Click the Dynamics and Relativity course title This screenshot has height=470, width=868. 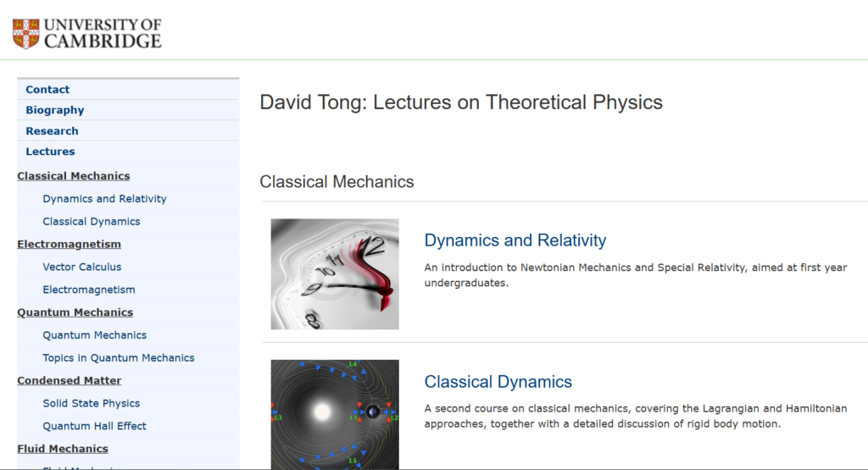[515, 241]
